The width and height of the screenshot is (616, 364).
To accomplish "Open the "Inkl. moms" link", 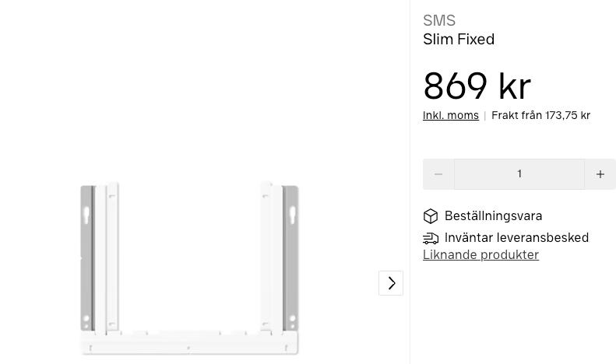I will pos(451,116).
